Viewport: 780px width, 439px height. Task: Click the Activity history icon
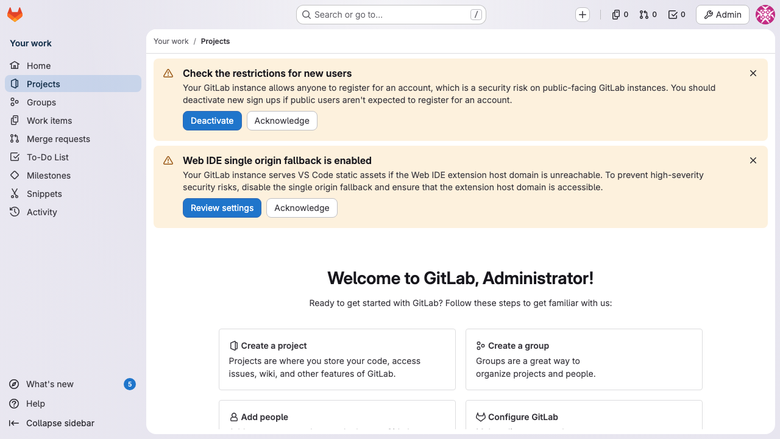coord(14,212)
